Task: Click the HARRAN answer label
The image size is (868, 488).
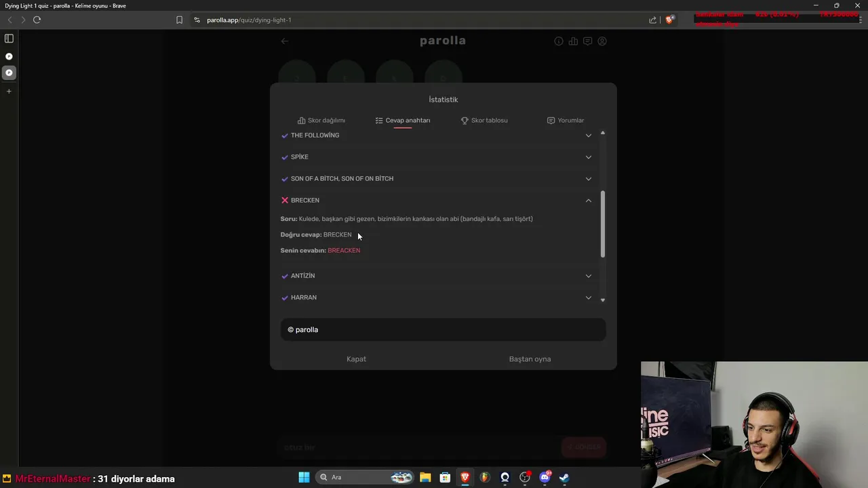Action: [x=304, y=298]
